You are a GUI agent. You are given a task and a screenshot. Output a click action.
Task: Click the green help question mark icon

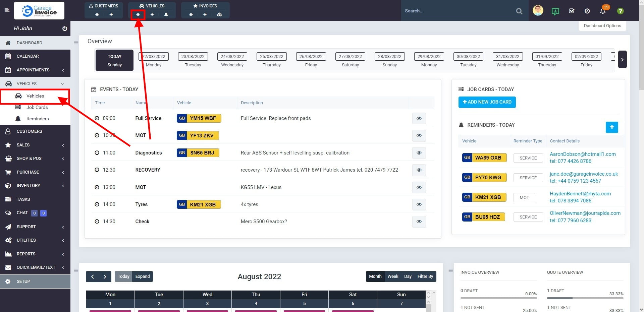tap(620, 11)
